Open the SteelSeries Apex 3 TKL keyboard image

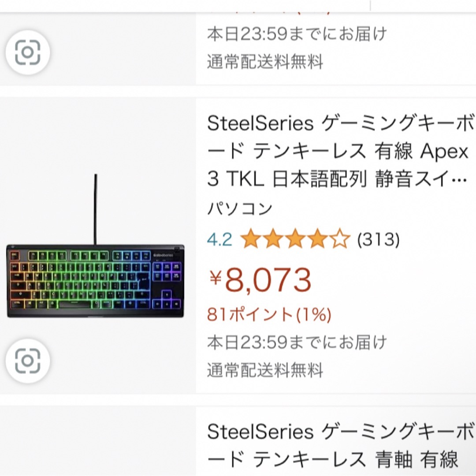coord(95,246)
